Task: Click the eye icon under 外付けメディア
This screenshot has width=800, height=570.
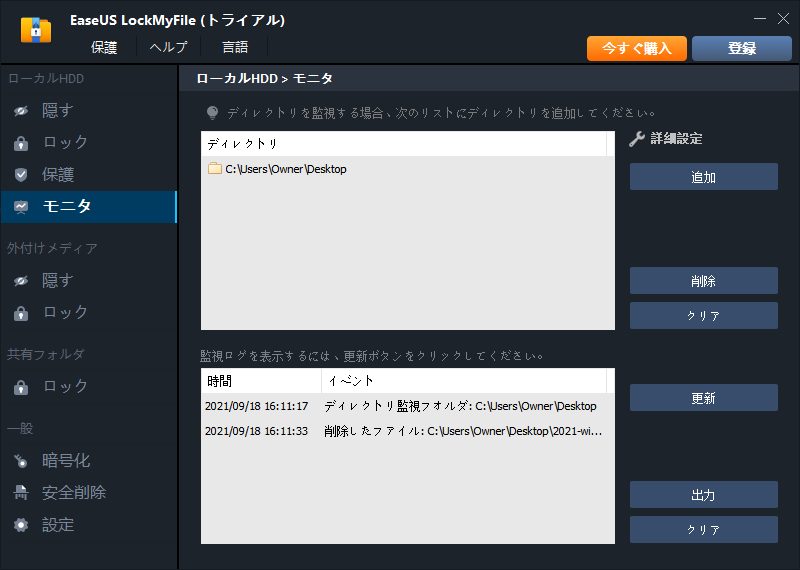Action: (21, 281)
